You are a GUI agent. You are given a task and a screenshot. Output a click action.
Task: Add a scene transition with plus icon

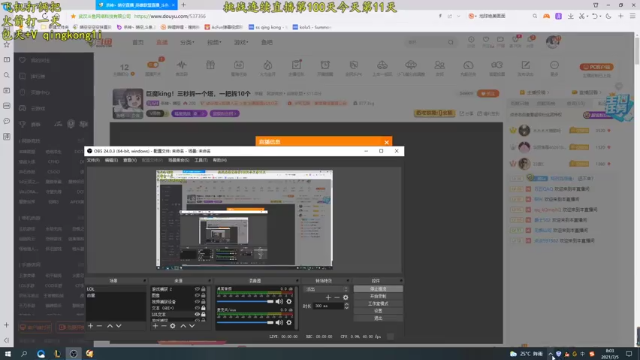coord(328,297)
